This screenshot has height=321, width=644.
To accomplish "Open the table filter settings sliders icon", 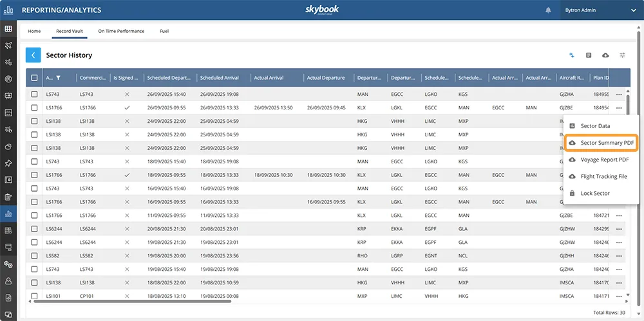I will (623, 55).
